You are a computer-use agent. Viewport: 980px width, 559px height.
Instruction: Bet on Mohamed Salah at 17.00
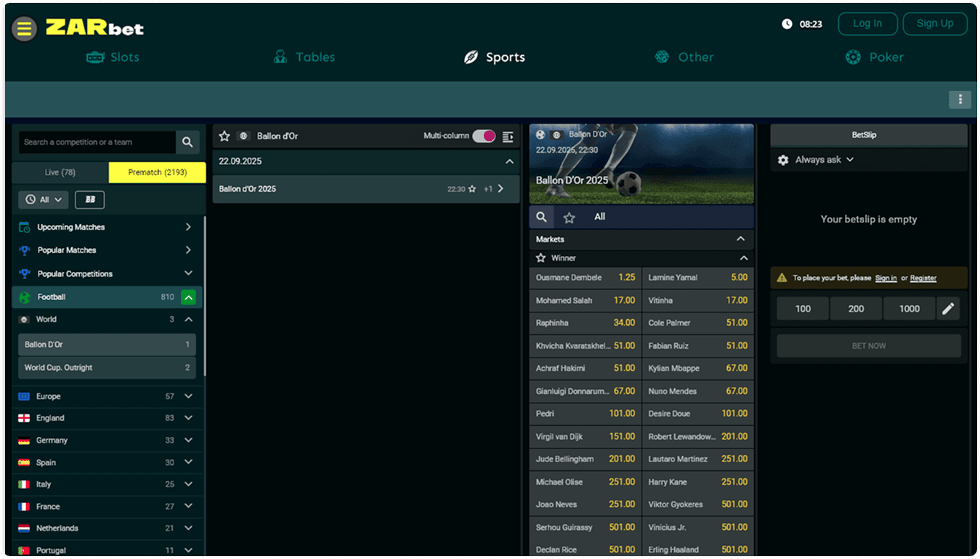(x=586, y=300)
